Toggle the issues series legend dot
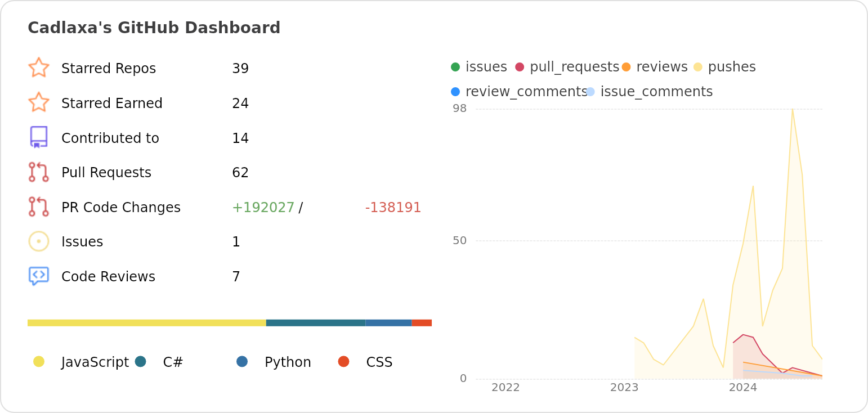 (455, 67)
